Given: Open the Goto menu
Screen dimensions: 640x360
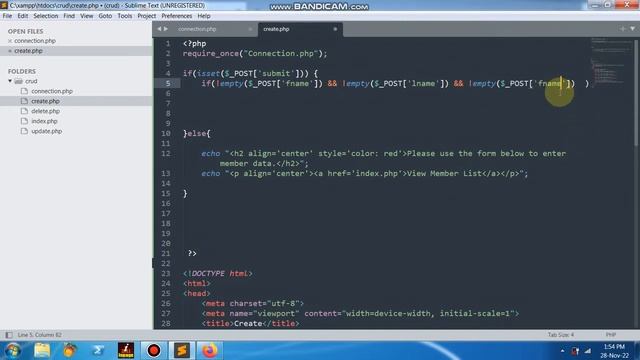Looking at the screenshot, I should [105, 16].
